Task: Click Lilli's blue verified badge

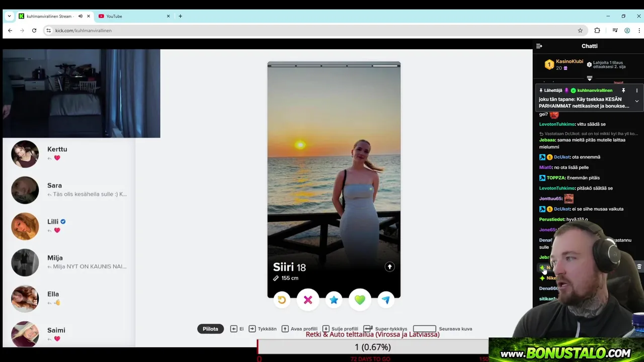Action: tap(63, 221)
